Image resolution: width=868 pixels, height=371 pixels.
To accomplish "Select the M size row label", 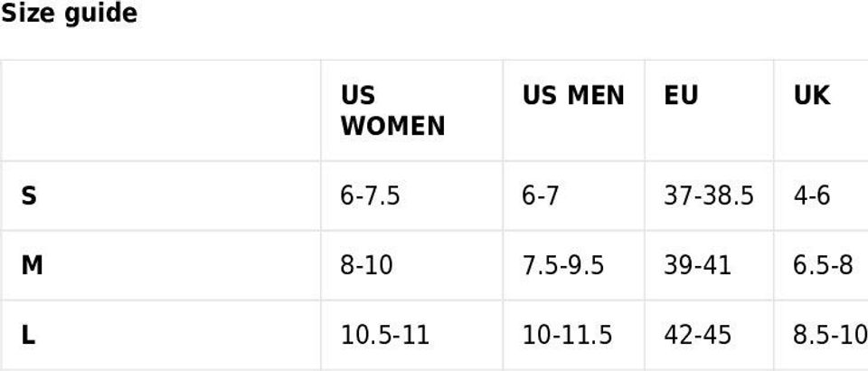I will [33, 265].
